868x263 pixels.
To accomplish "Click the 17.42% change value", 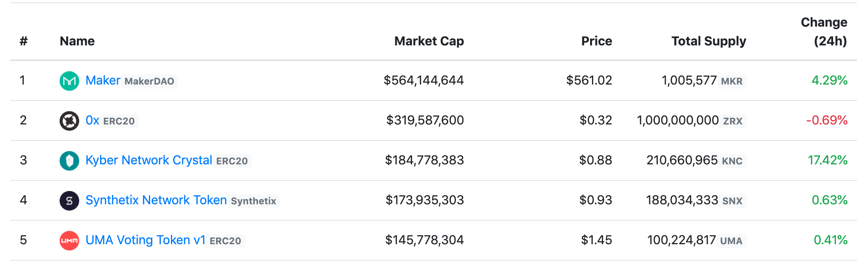I will tap(828, 160).
